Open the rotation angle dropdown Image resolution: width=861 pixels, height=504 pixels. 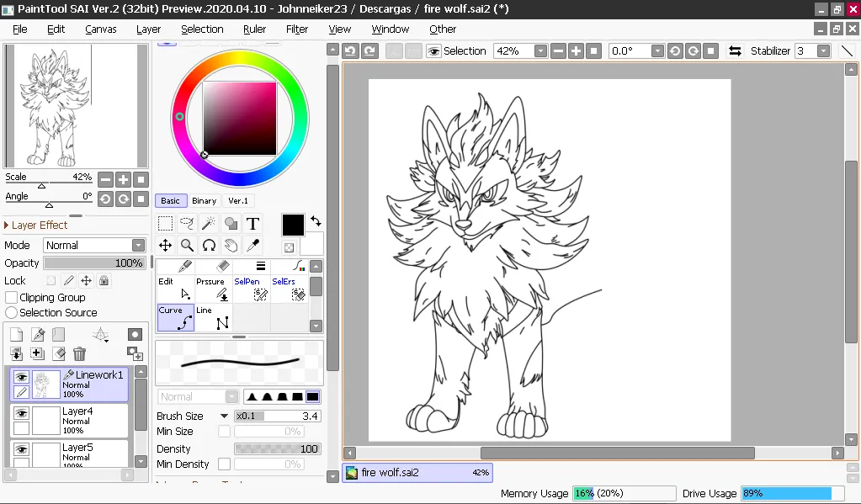click(x=657, y=51)
